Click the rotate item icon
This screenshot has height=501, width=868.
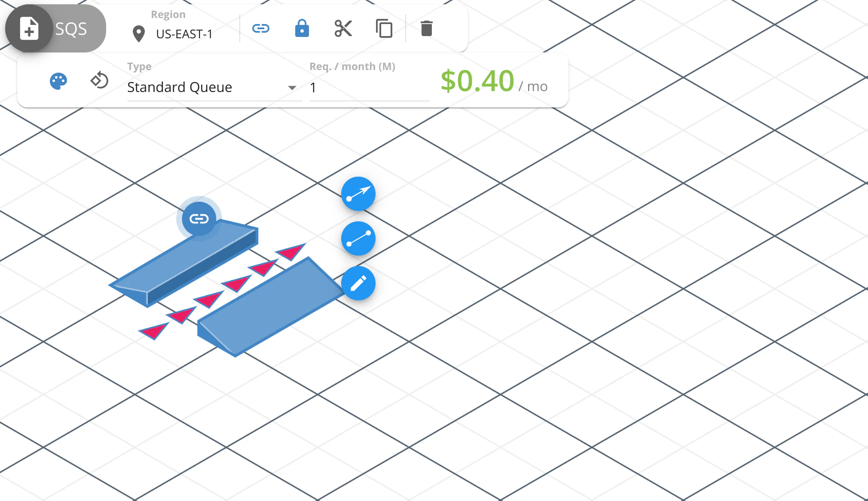[x=99, y=80]
